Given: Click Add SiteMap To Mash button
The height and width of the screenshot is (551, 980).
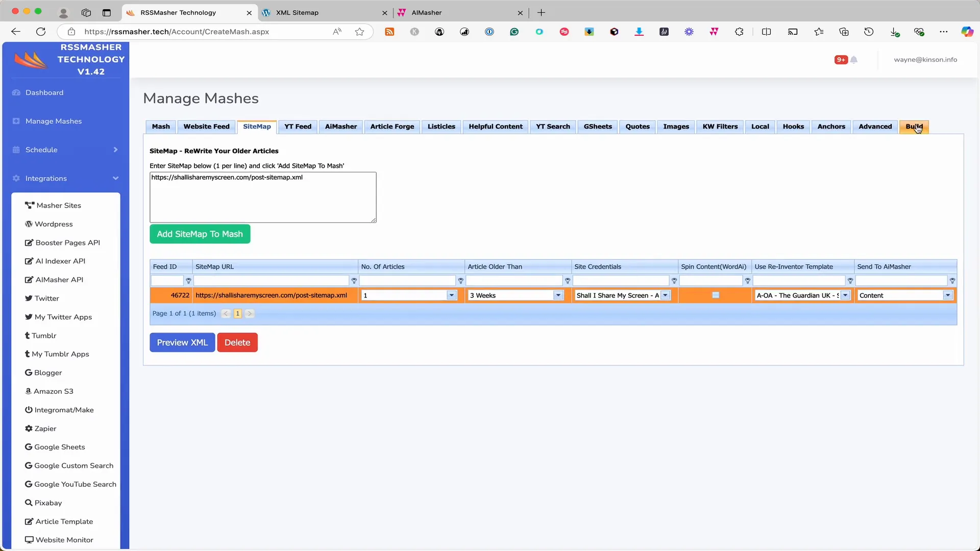Looking at the screenshot, I should (x=200, y=234).
